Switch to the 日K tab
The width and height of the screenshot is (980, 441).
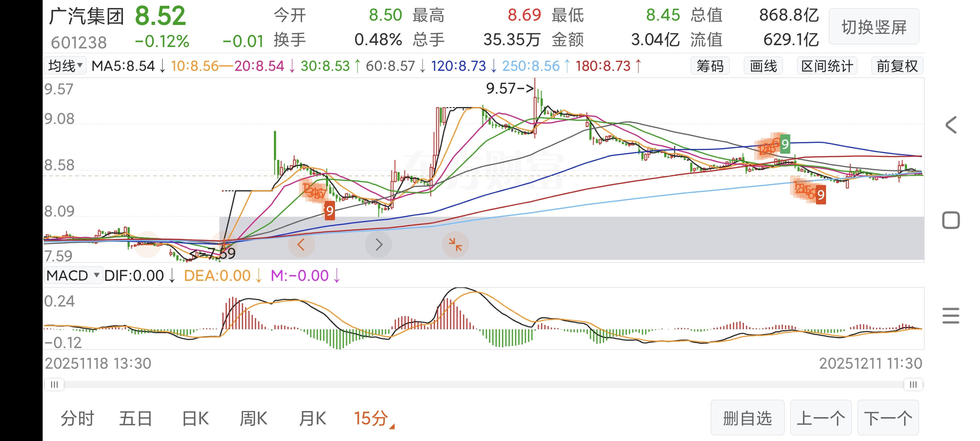click(195, 419)
